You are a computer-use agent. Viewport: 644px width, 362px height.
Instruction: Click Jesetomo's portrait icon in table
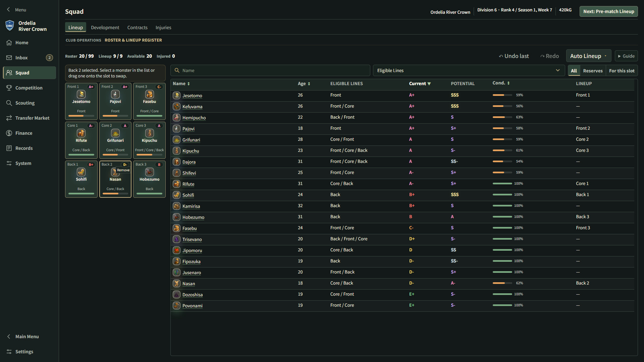(x=176, y=95)
